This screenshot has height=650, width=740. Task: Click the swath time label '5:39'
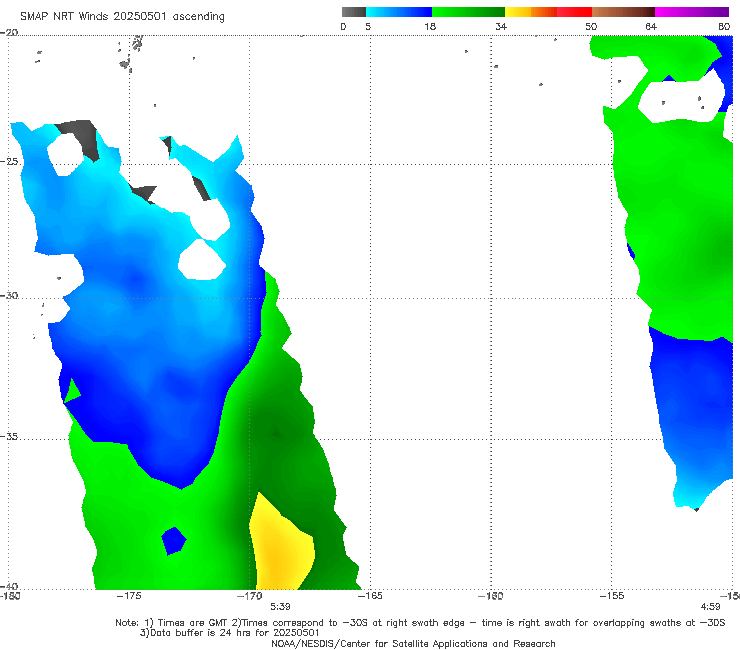(x=280, y=607)
